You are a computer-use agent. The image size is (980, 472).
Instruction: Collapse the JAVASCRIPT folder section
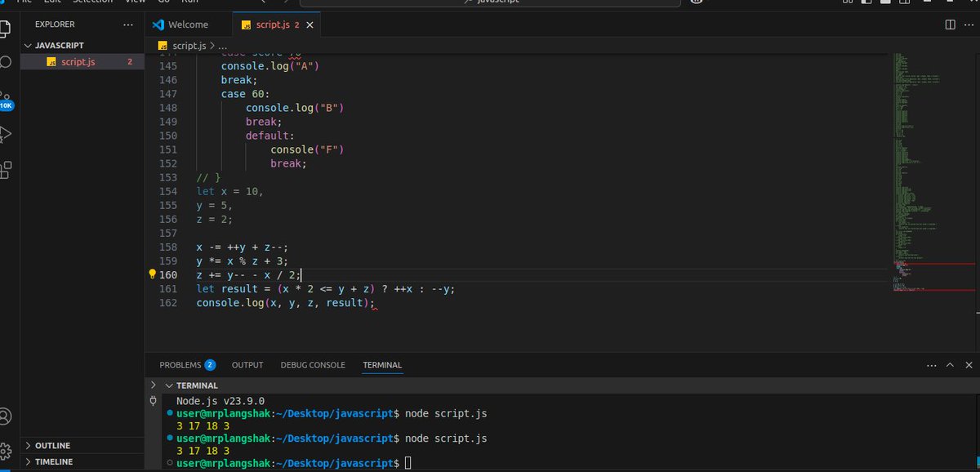coord(29,46)
